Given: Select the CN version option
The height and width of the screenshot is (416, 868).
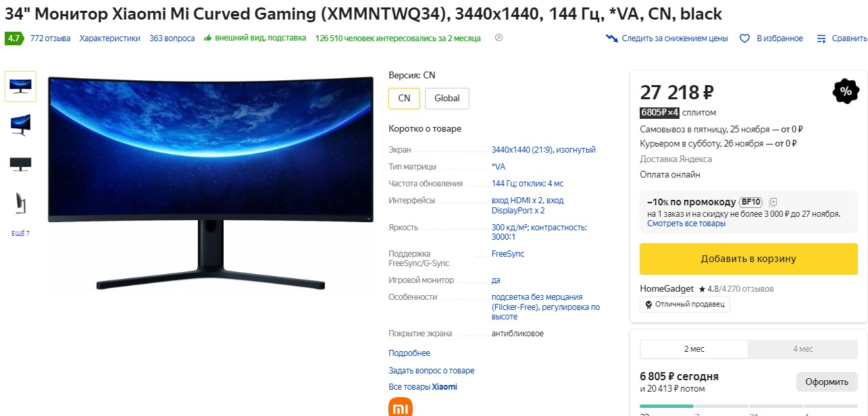Looking at the screenshot, I should (x=404, y=98).
